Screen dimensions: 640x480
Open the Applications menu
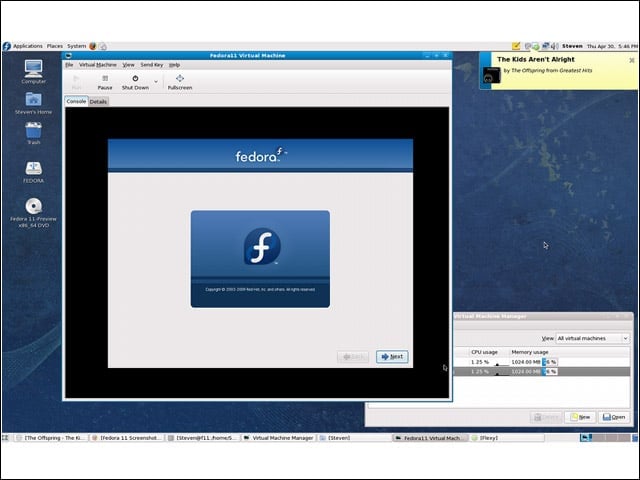[x=27, y=46]
